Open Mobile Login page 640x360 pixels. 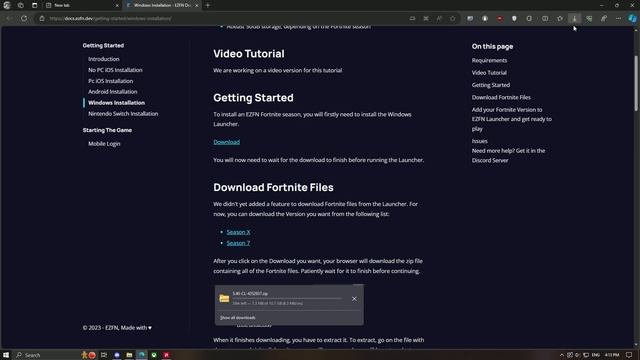pos(104,144)
